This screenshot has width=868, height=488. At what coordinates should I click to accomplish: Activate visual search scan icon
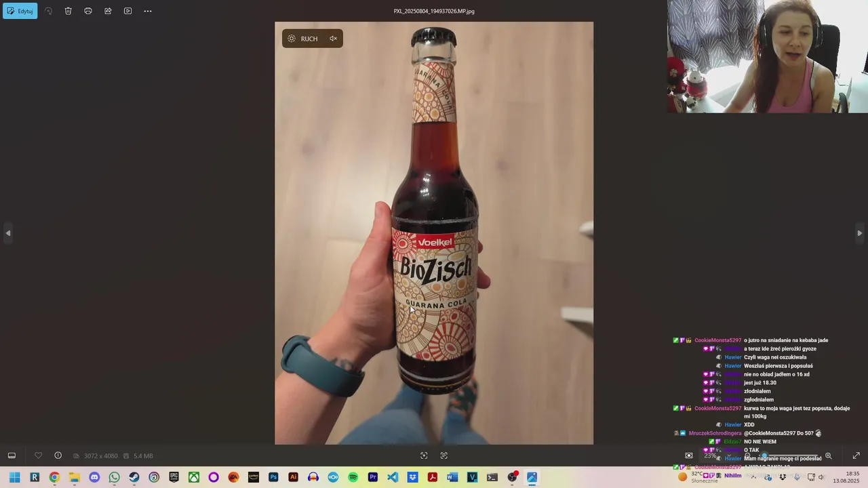[424, 455]
